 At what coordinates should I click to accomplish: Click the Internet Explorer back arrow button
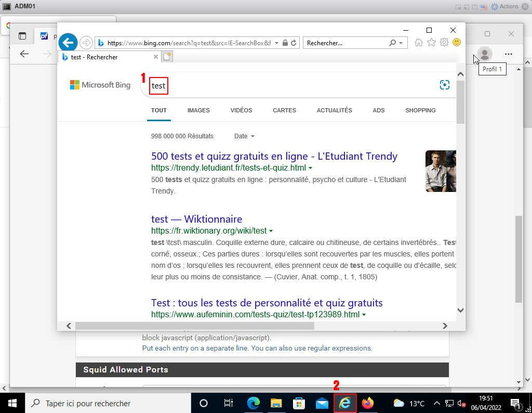68,43
